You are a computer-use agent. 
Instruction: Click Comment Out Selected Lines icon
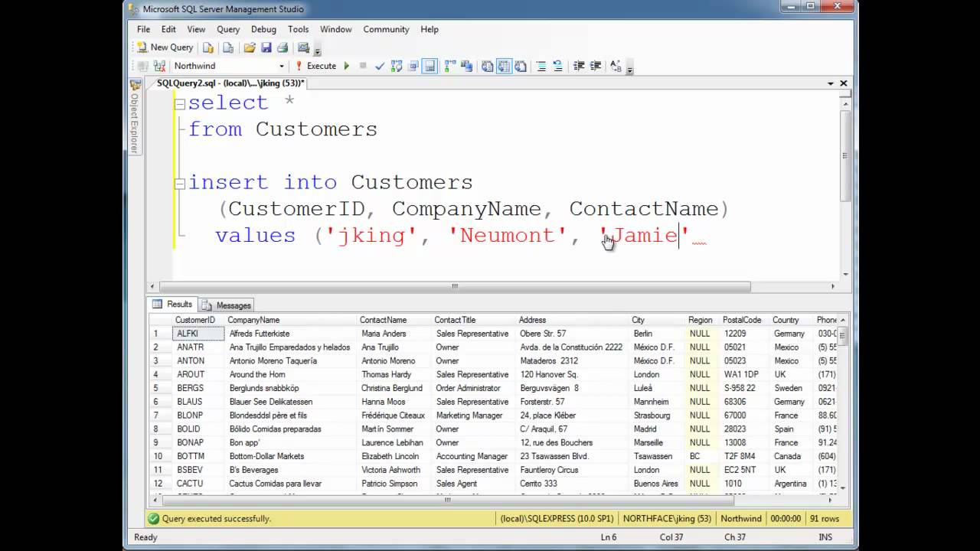[x=541, y=66]
